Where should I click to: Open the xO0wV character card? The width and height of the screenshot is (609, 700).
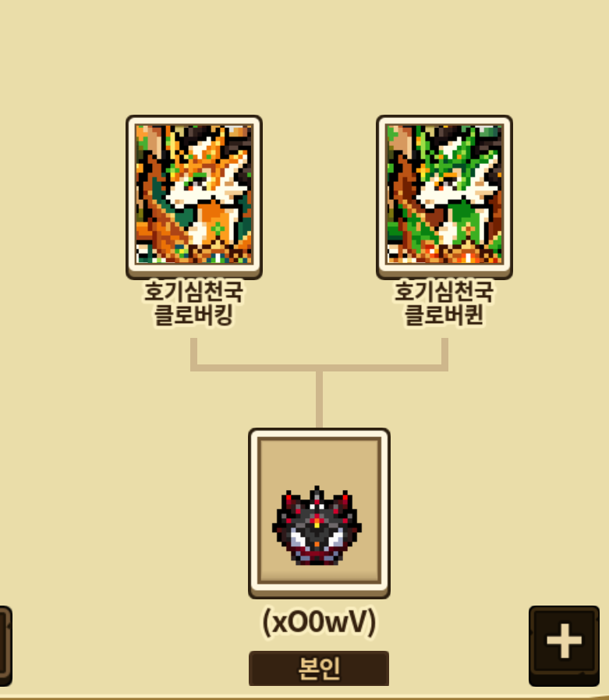click(x=320, y=513)
